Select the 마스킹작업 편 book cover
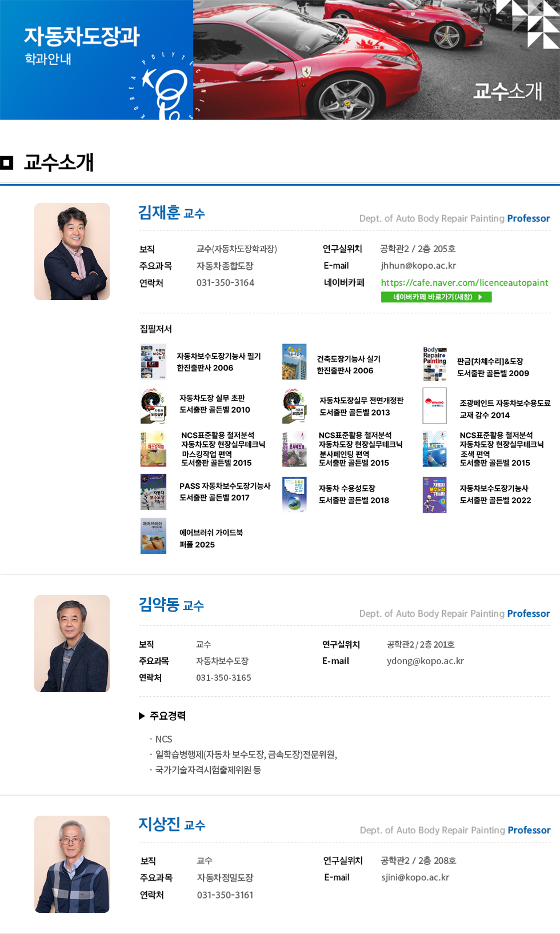 click(153, 449)
